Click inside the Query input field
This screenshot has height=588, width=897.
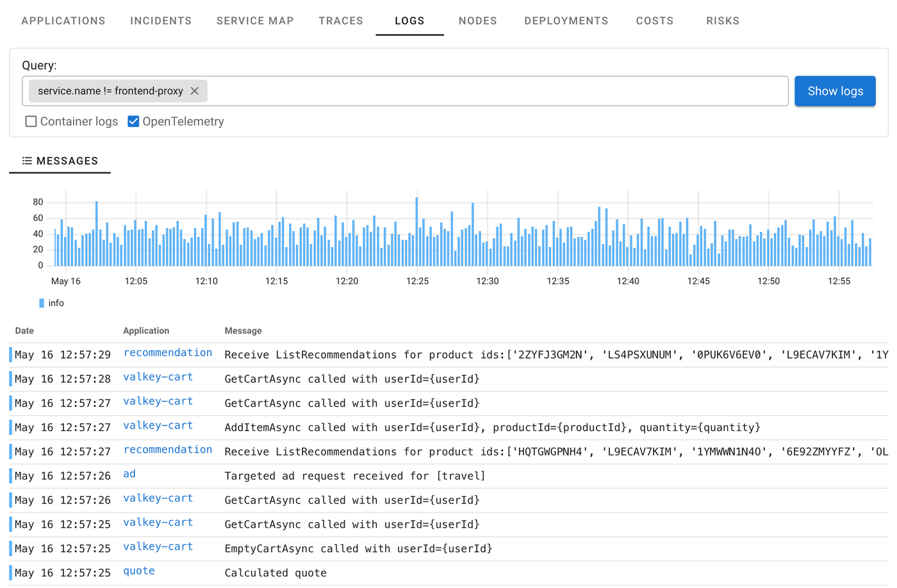click(448, 91)
